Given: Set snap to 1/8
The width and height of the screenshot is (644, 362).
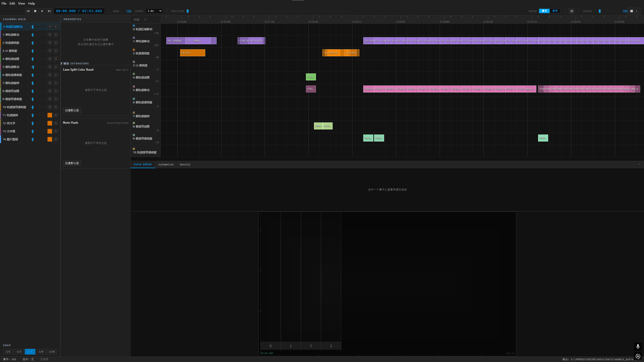Looking at the screenshot, I should point(41,352).
